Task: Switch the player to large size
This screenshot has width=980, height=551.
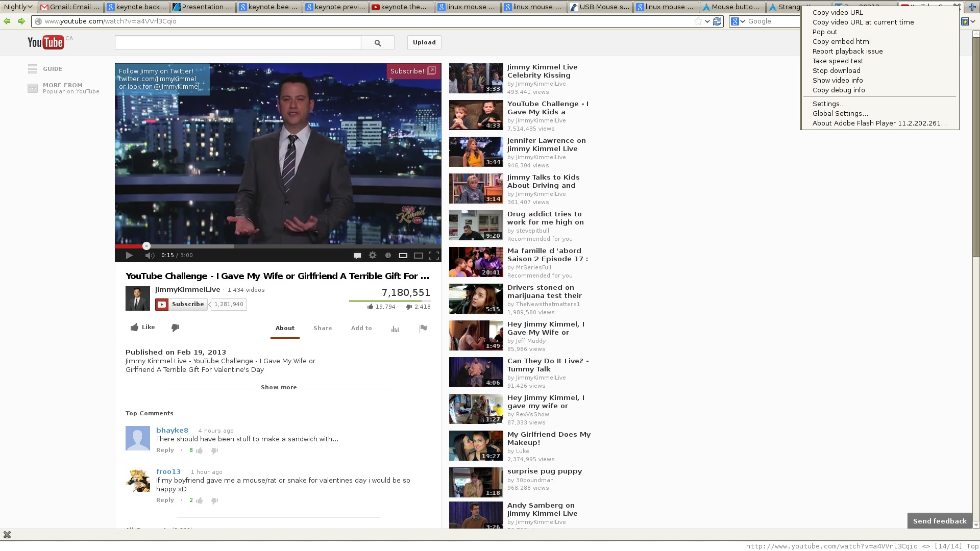Action: pyautogui.click(x=419, y=256)
